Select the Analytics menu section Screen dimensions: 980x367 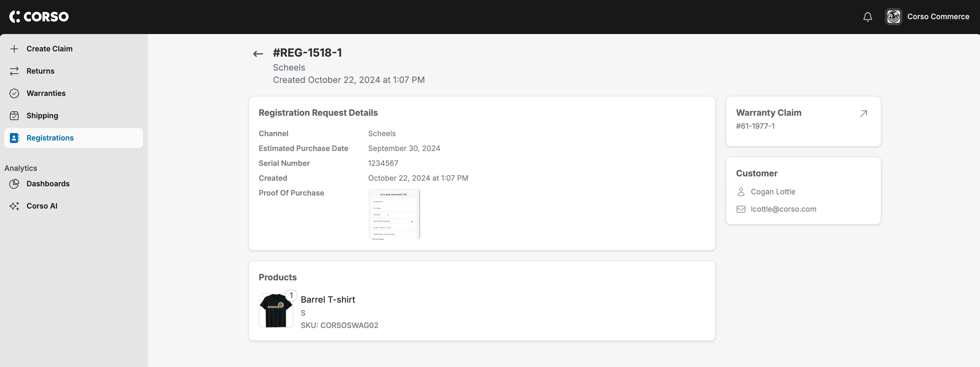(21, 167)
